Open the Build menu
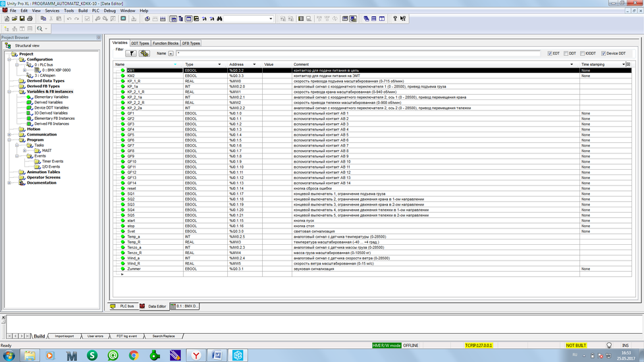644x362 pixels. tap(83, 11)
